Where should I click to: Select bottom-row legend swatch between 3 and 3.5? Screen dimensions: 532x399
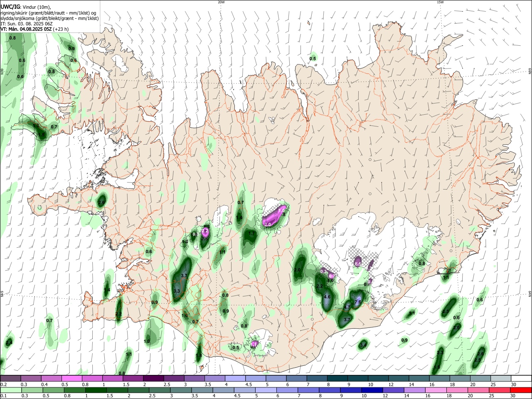pos(180,390)
